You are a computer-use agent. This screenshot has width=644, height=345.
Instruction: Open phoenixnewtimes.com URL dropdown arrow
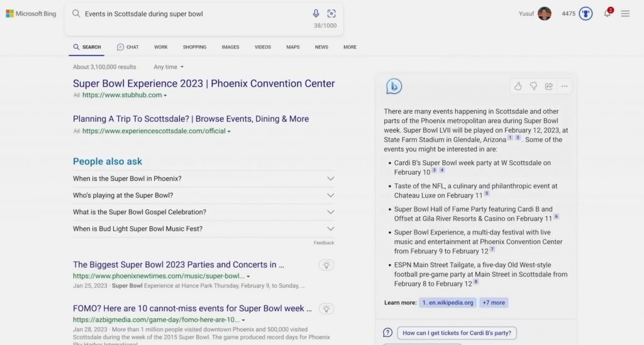pos(248,277)
